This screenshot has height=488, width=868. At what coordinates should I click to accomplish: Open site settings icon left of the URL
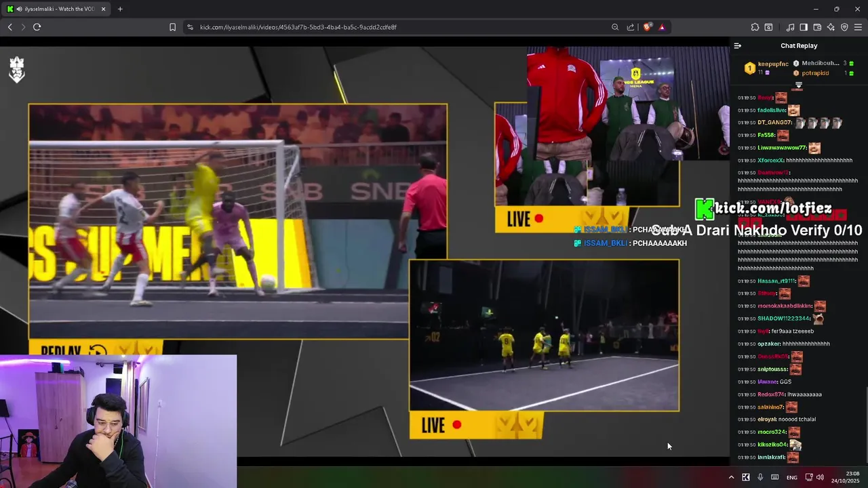(x=190, y=27)
